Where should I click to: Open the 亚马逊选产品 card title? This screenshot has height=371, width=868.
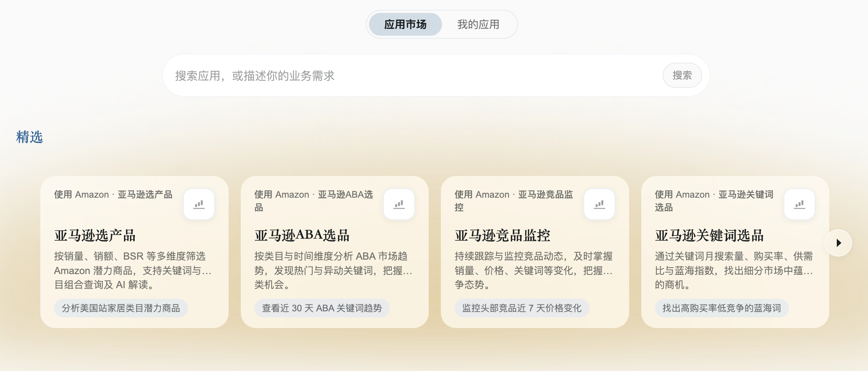(x=95, y=236)
